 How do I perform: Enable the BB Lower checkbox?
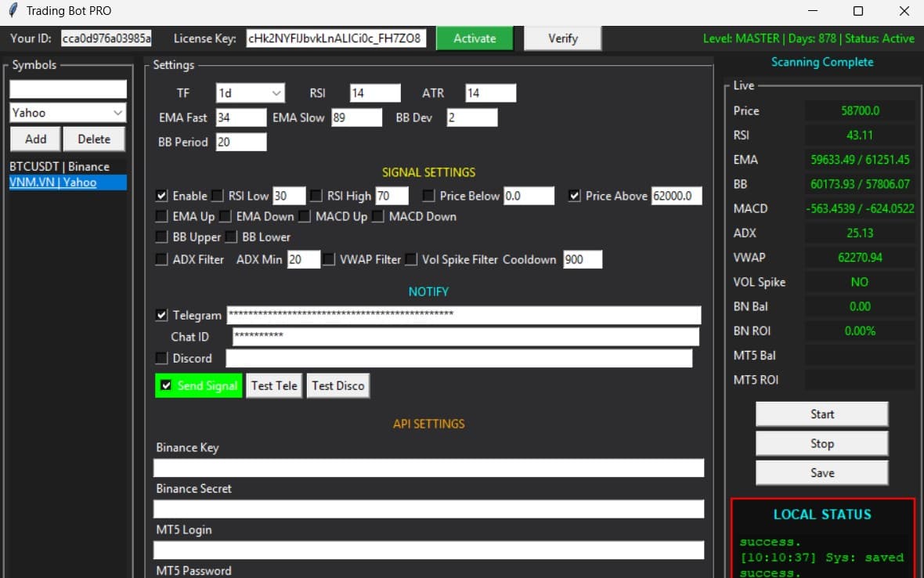pos(231,237)
